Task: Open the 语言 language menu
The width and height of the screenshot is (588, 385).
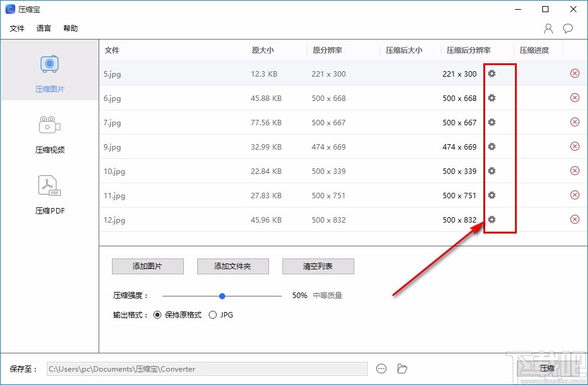Action: tap(43, 28)
